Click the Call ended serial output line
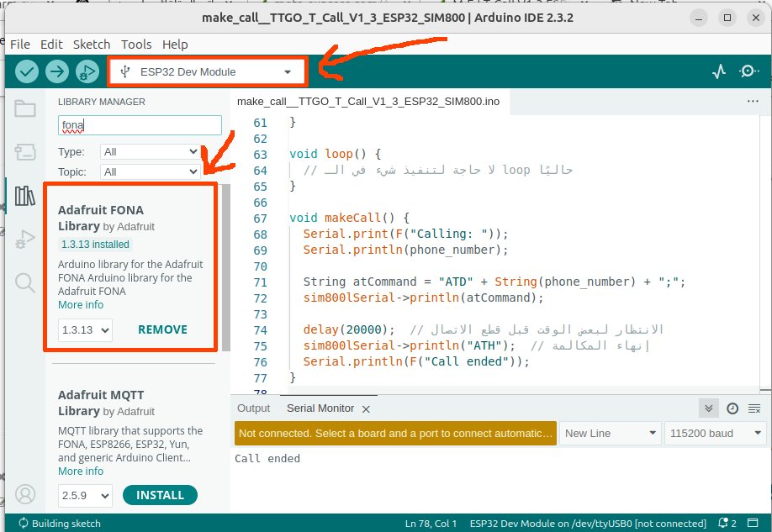The image size is (772, 532). click(267, 459)
